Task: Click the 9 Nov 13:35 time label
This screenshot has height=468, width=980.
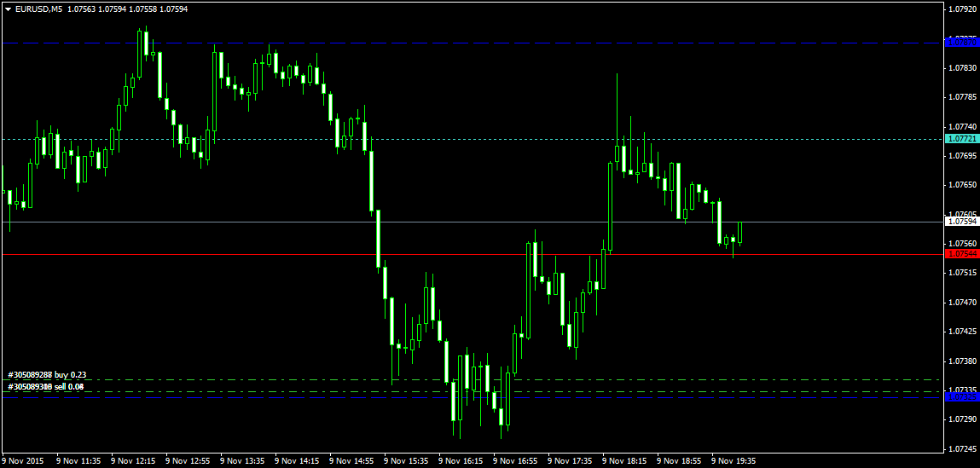Action: pyautogui.click(x=242, y=460)
